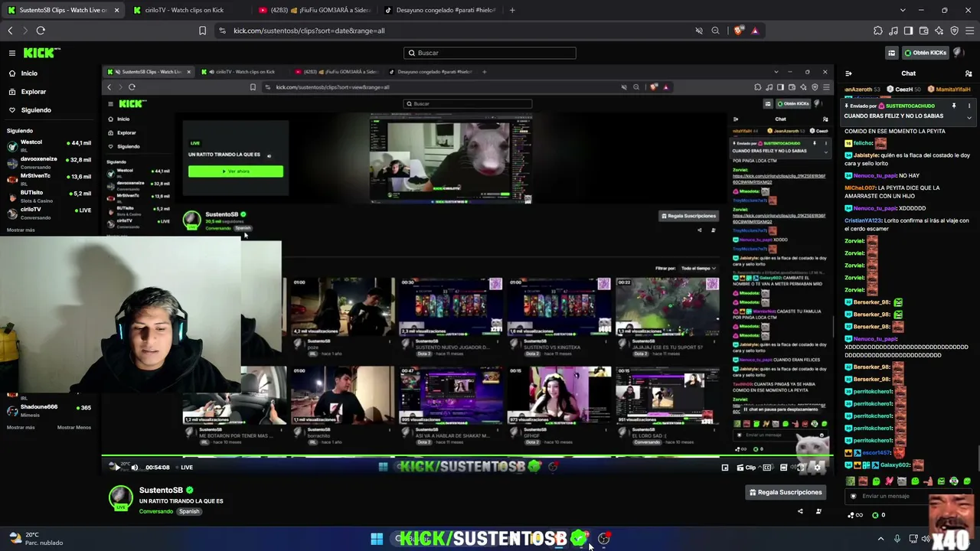Screen dimensions: 980x551
Task: Open the Brave VPN shield icon
Action: [955, 31]
